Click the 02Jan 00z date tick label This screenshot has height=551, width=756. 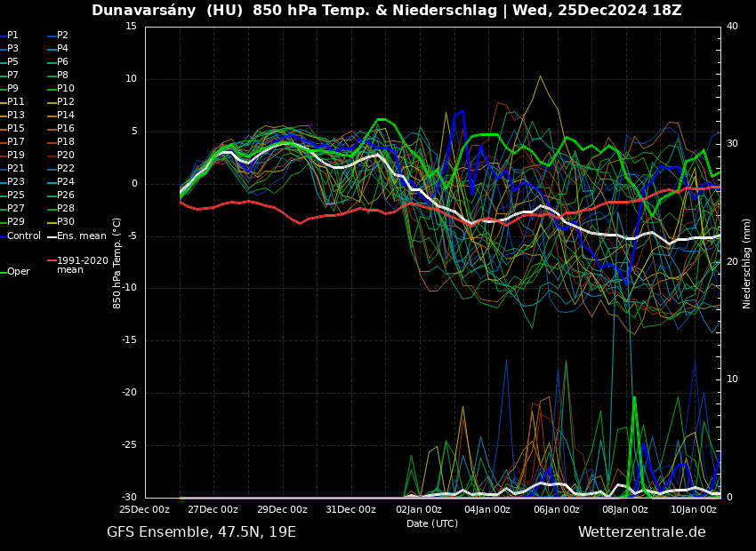[x=419, y=510]
